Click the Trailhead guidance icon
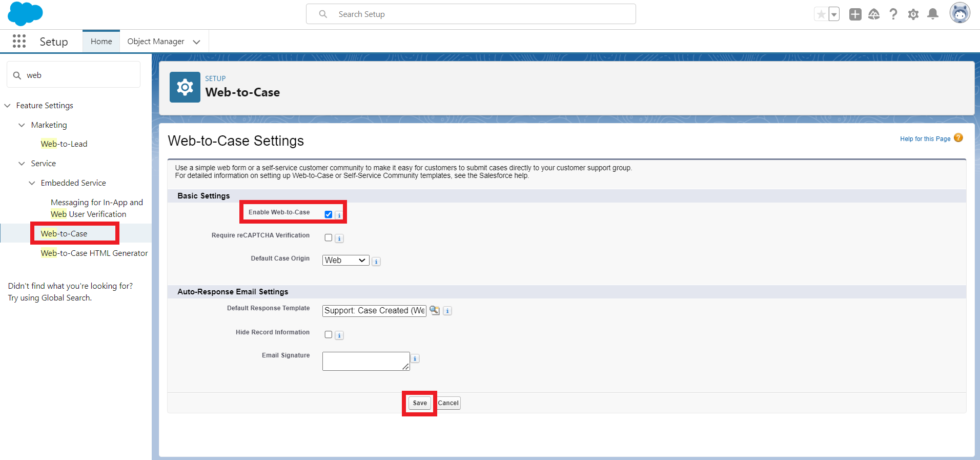980x460 pixels. (874, 14)
